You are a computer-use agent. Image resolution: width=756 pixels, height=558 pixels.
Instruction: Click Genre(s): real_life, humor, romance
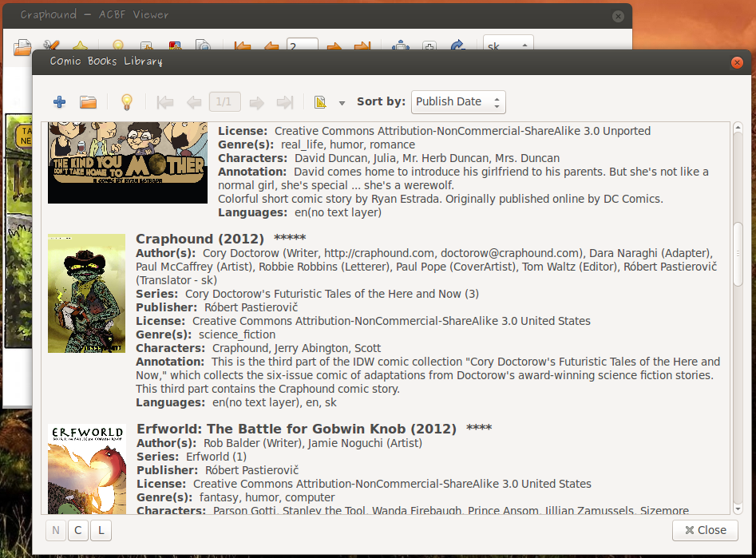point(316,144)
